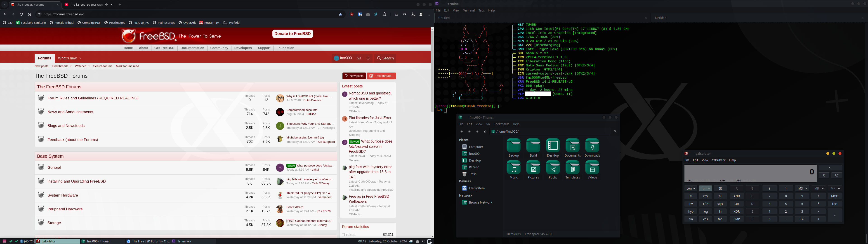This screenshot has width=868, height=244.
Task: Click browser address bar URL
Action: click(64, 14)
